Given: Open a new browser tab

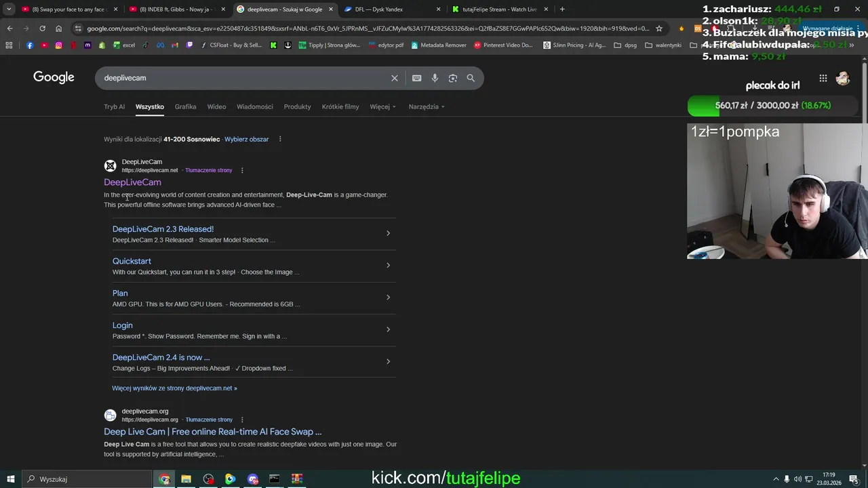Looking at the screenshot, I should tap(562, 9).
